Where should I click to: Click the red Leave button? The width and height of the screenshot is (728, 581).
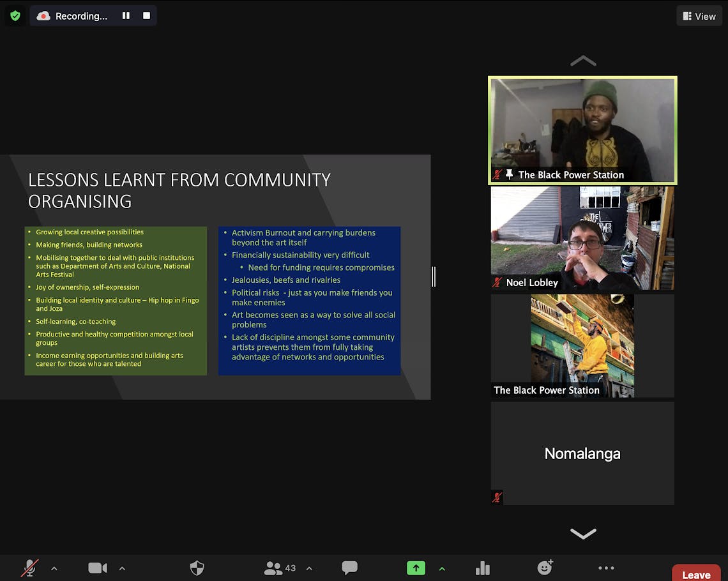click(696, 574)
